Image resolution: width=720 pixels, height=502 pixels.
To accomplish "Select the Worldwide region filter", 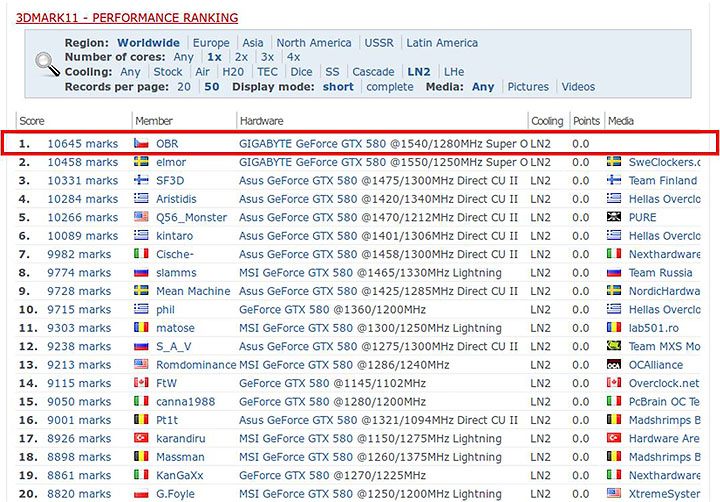I will click(148, 43).
